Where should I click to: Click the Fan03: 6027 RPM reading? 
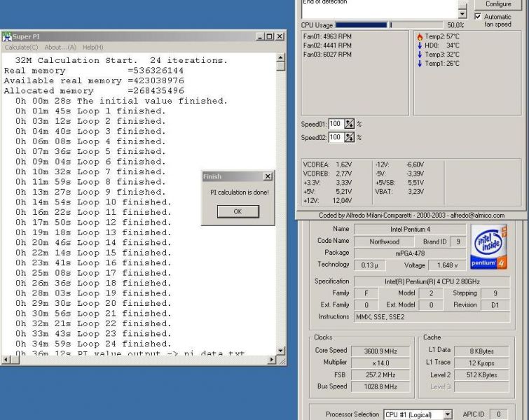pos(327,55)
